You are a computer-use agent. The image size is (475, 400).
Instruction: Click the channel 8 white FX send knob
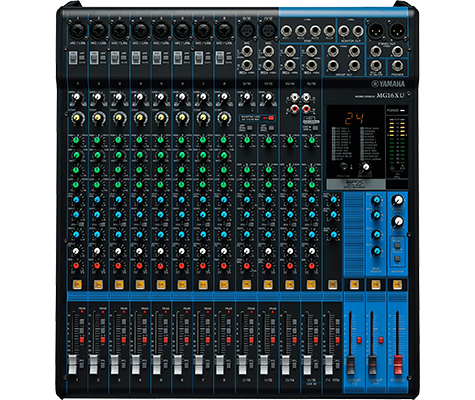[x=224, y=251]
